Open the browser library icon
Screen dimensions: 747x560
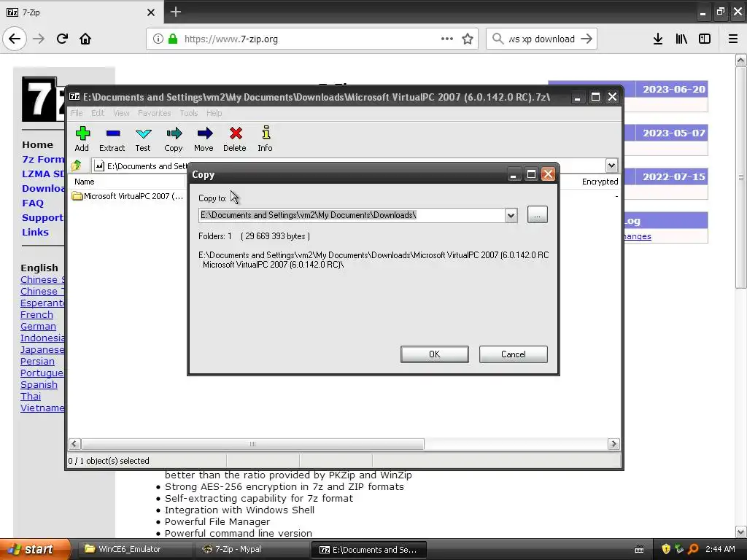(x=681, y=39)
